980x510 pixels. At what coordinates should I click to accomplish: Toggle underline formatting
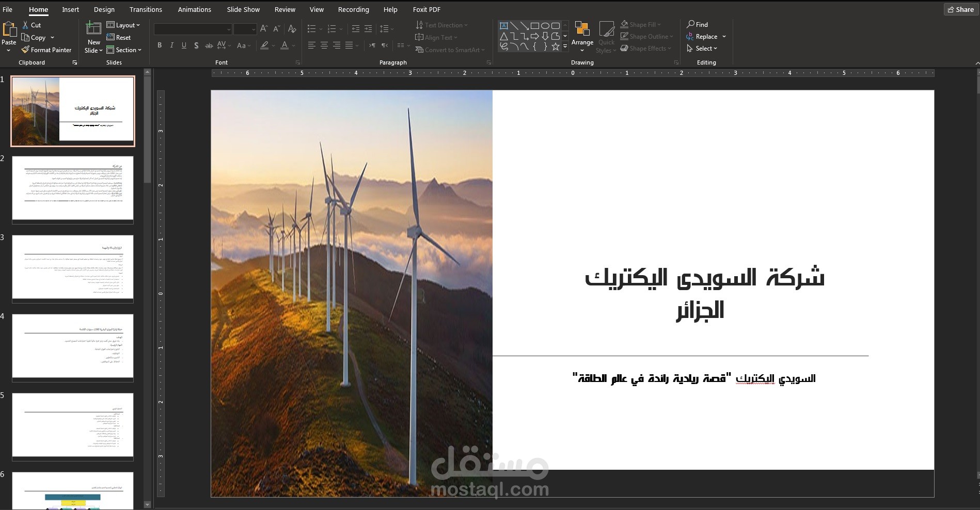click(x=184, y=45)
